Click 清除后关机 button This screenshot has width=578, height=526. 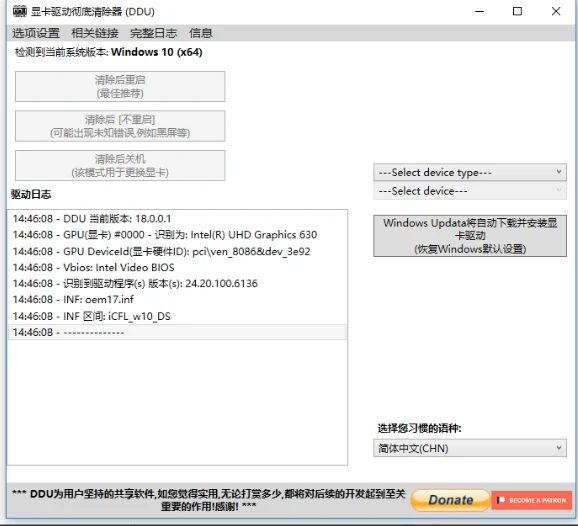pos(120,166)
